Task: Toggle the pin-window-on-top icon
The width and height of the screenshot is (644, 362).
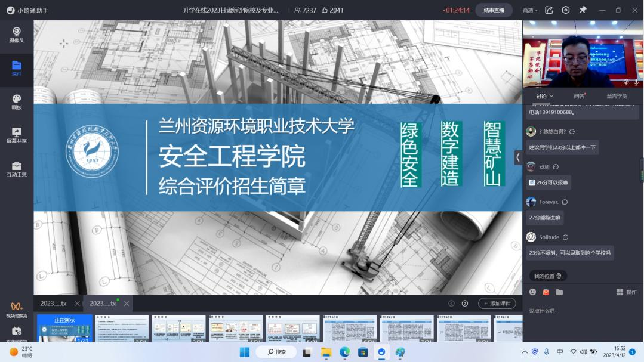Action: [583, 10]
